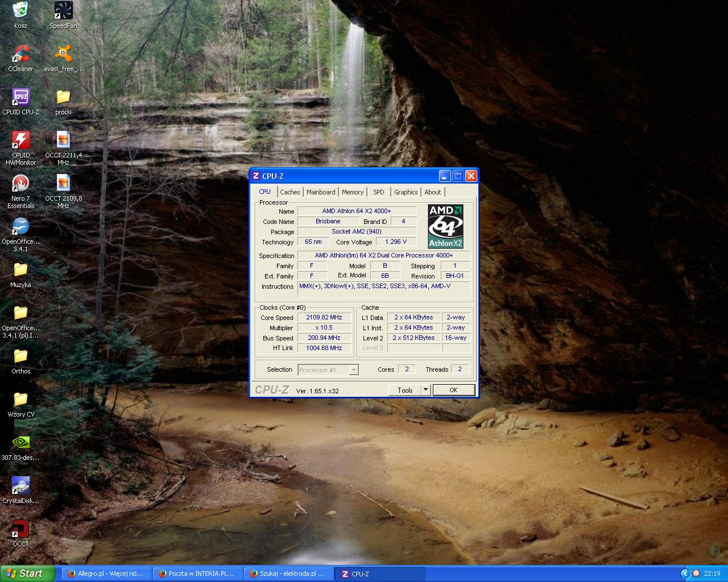728x582 pixels.
Task: Click the processor Name field value
Action: pyautogui.click(x=357, y=211)
